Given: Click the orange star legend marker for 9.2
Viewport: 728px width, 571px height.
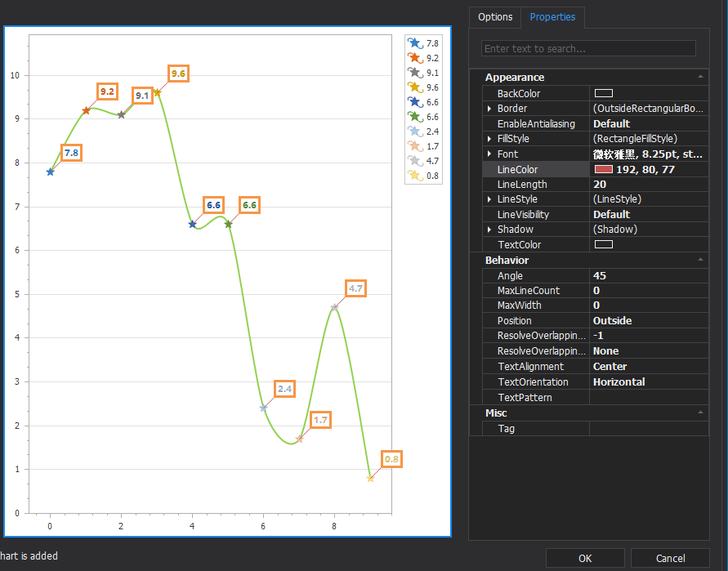Looking at the screenshot, I should pyautogui.click(x=415, y=57).
